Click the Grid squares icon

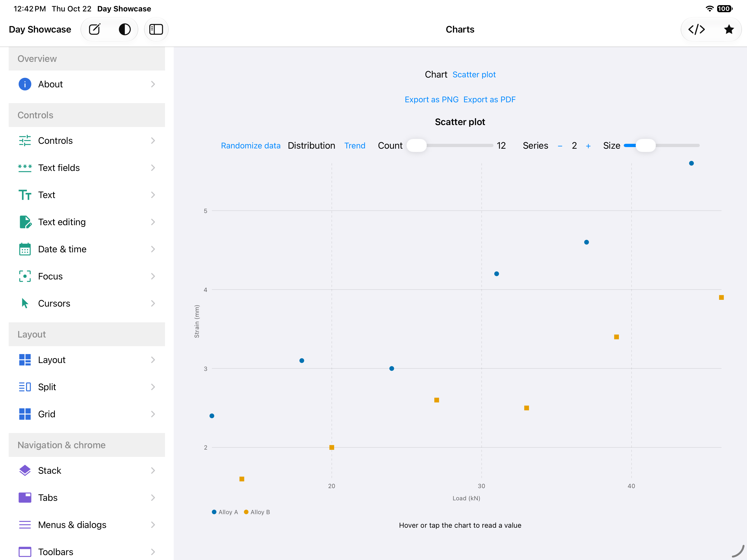point(25,414)
